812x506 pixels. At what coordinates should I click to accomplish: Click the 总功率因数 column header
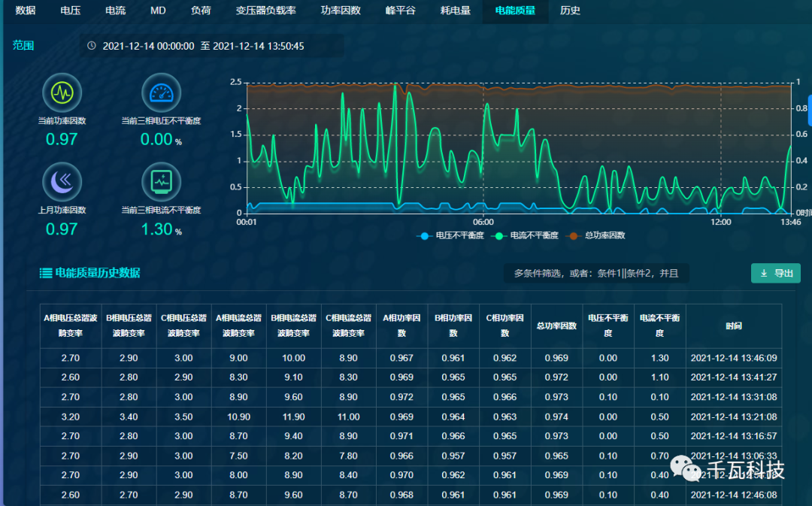coord(556,326)
